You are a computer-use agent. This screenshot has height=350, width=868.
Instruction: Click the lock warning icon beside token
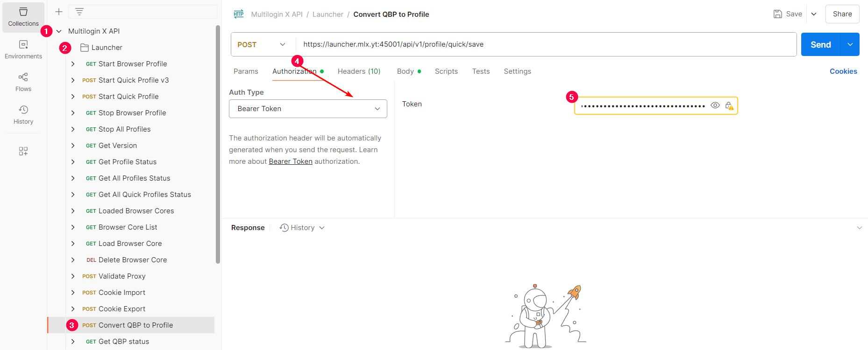729,105
